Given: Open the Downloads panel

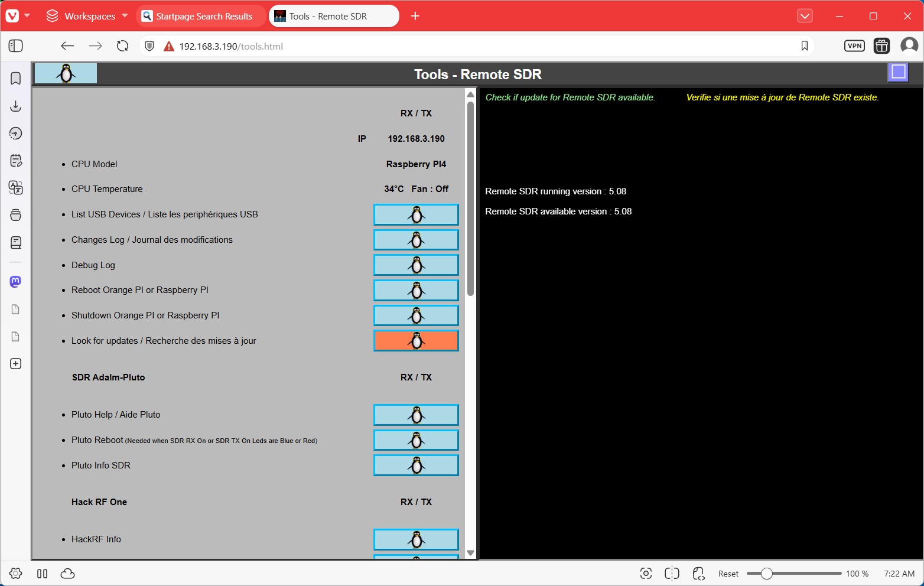Looking at the screenshot, I should (16, 106).
